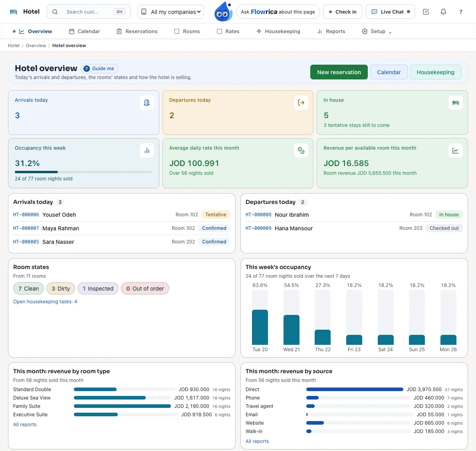Open All reports under revenue by room type
The image size is (476, 451).
(x=25, y=425)
